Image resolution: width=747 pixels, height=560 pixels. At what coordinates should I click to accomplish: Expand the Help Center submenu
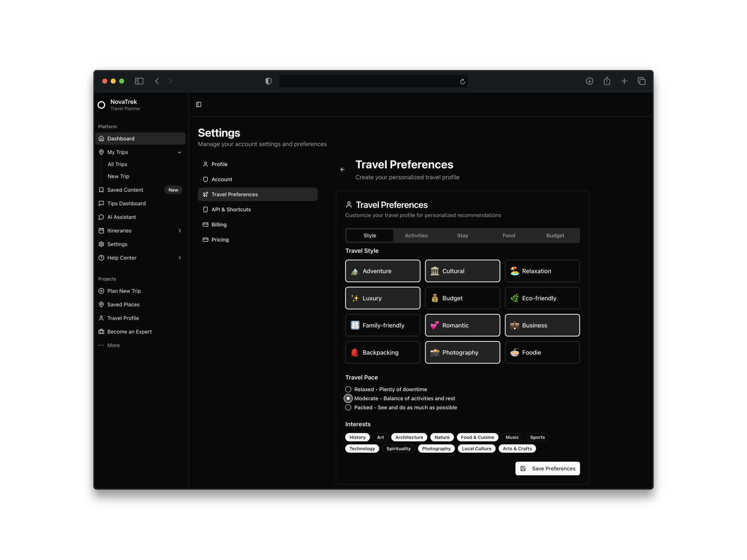[180, 257]
